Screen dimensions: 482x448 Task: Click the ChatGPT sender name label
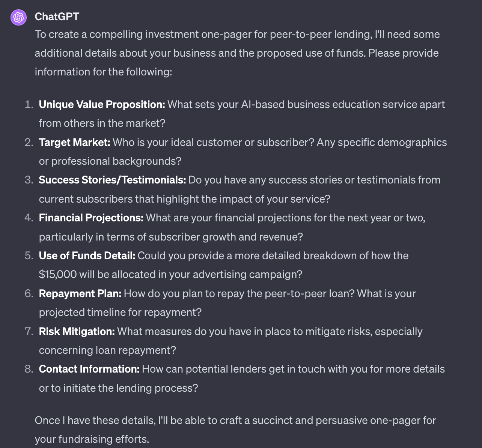57,17
